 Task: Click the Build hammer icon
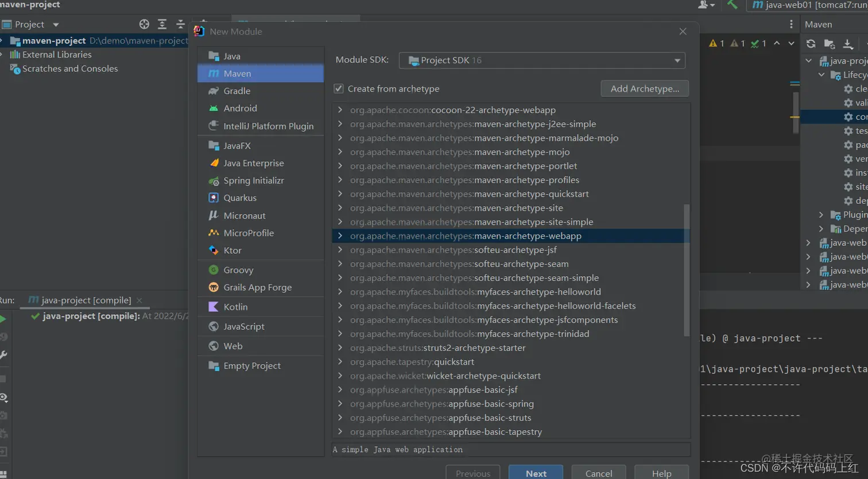point(732,5)
